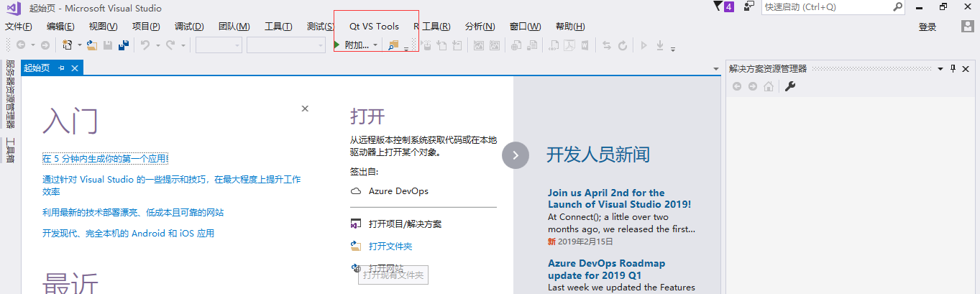
Task: Open the solution configuration combo box
Action: click(219, 45)
